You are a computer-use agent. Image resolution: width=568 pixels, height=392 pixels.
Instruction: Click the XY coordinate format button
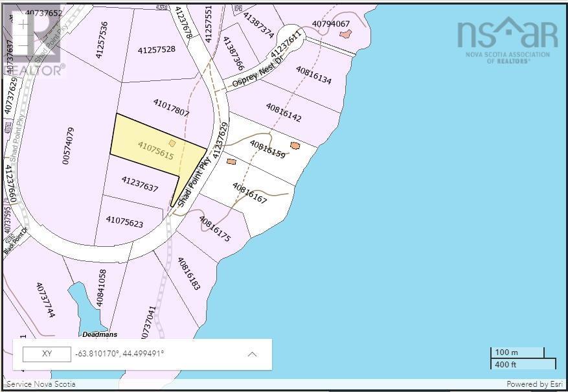tap(47, 354)
